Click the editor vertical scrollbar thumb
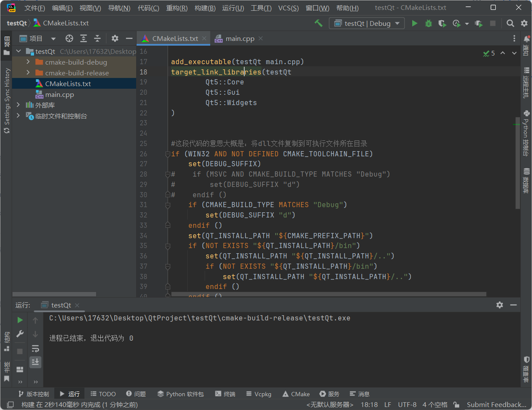This screenshot has height=410, width=532. tap(518, 163)
